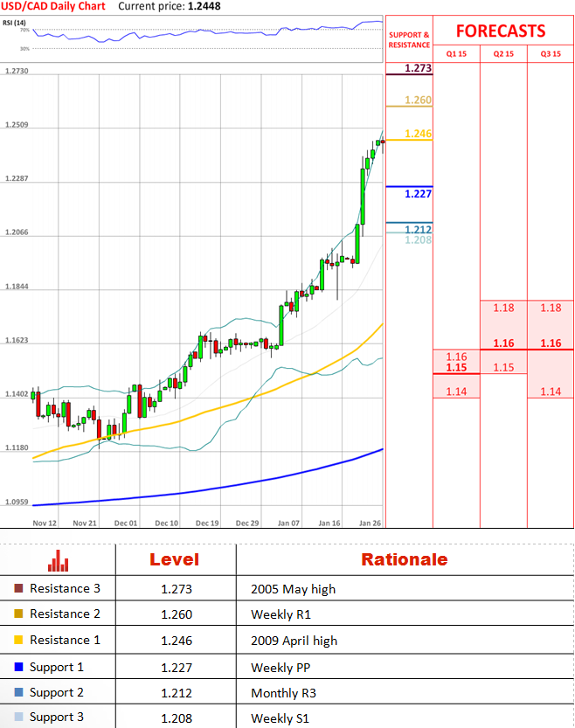Click the 'Rationale' table column header
This screenshot has height=728, width=575.
click(x=405, y=559)
